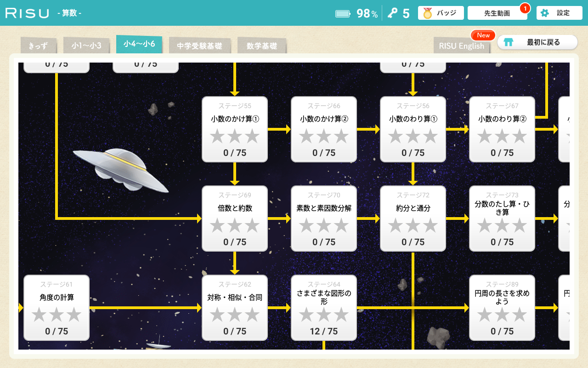Open stage 64 さまざまな図形の形
The image size is (588, 368).
(324, 308)
